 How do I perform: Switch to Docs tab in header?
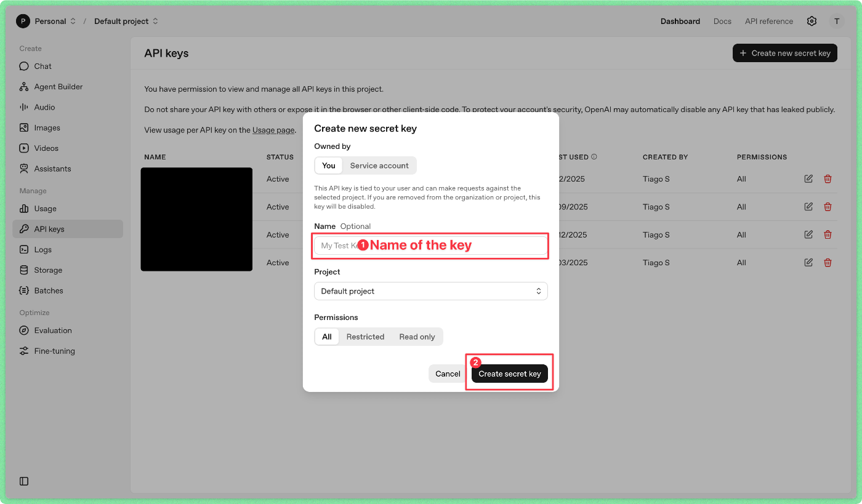click(x=722, y=21)
